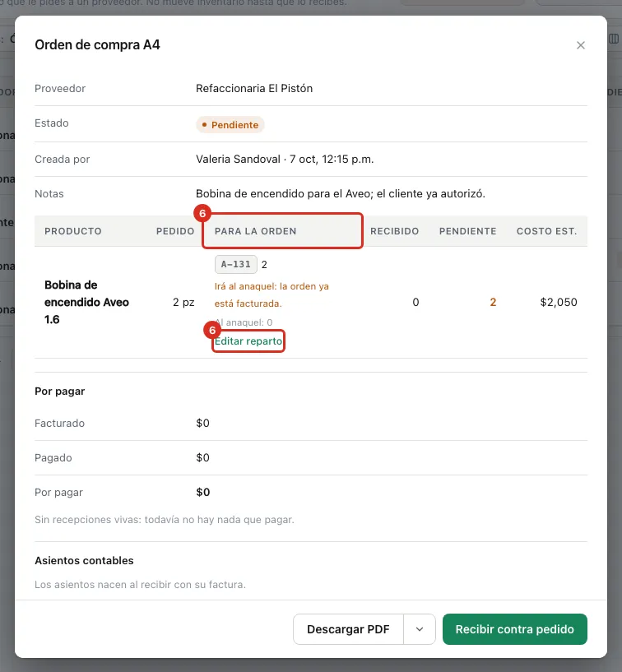Click the Por pagar section heading
Image resolution: width=622 pixels, height=672 pixels.
click(x=59, y=392)
